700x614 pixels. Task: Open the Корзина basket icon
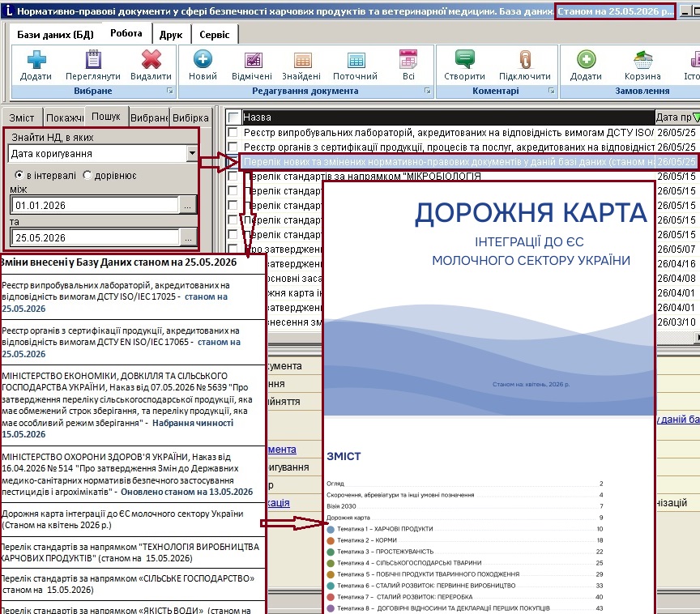[642, 60]
